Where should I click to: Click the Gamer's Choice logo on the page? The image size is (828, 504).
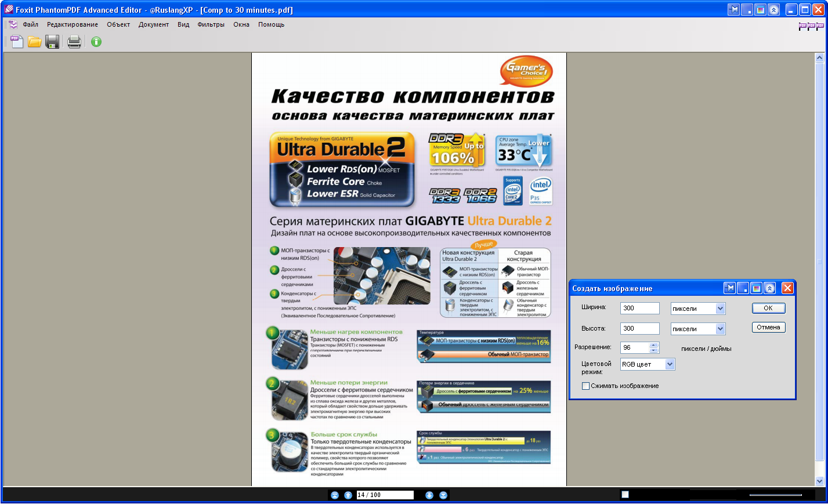tap(526, 71)
